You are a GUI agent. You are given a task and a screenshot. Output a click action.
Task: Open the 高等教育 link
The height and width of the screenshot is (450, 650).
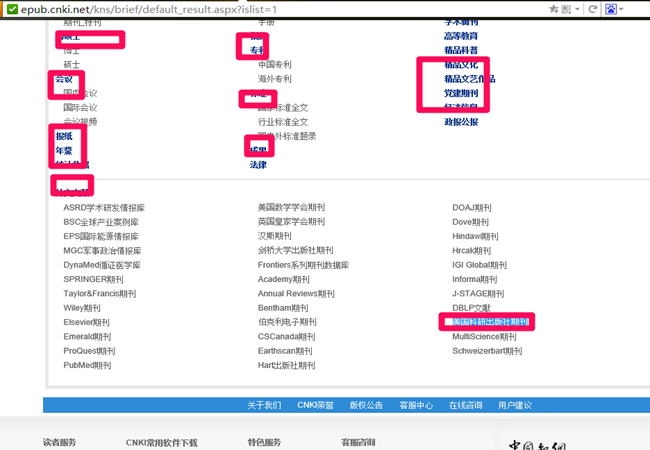pos(461,36)
